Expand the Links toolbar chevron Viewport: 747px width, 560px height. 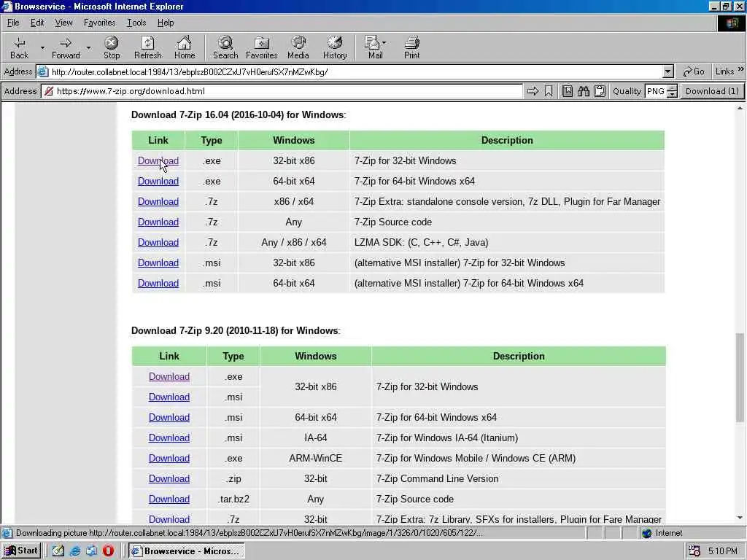click(x=741, y=69)
